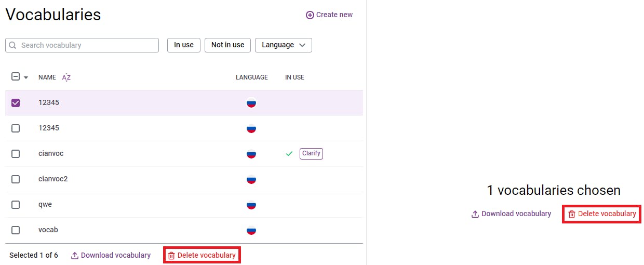Click the Clarify tag on cianvoc
Viewport: 644px width, 265px height.
(311, 154)
